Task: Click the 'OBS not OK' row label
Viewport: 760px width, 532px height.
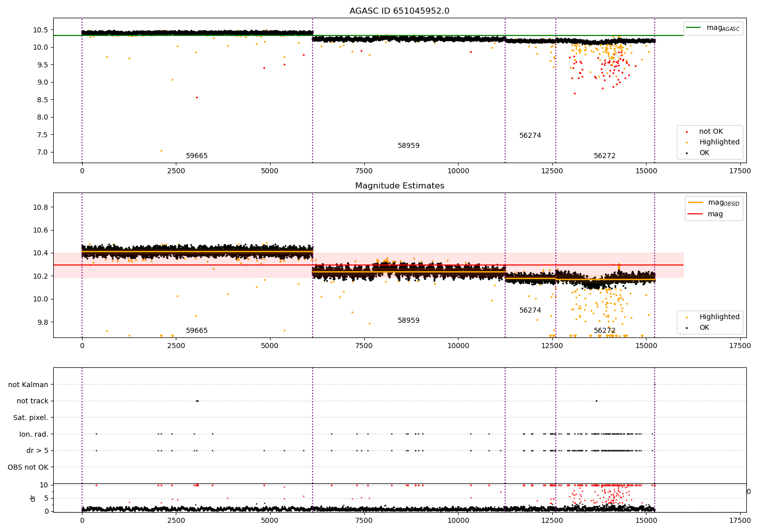Action: click(x=28, y=467)
